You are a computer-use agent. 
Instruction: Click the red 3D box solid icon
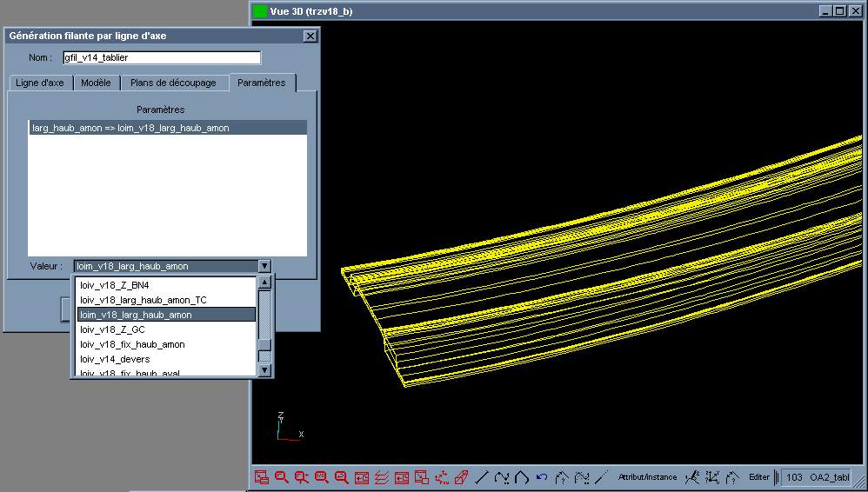462,477
